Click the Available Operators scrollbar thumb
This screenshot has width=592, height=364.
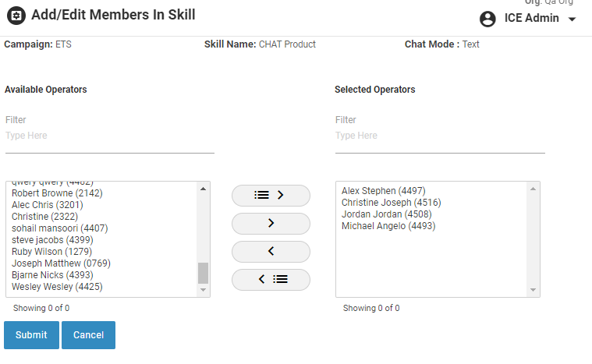(204, 273)
